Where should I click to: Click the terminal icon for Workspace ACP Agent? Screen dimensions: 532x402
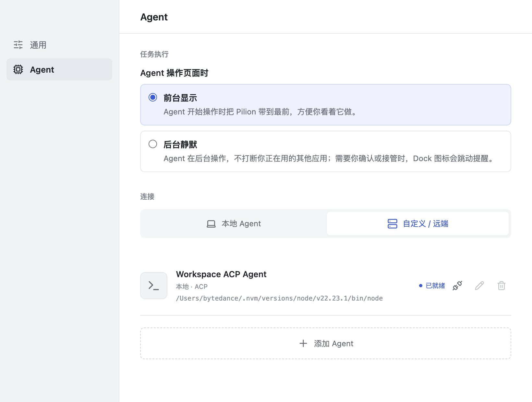pos(154,286)
